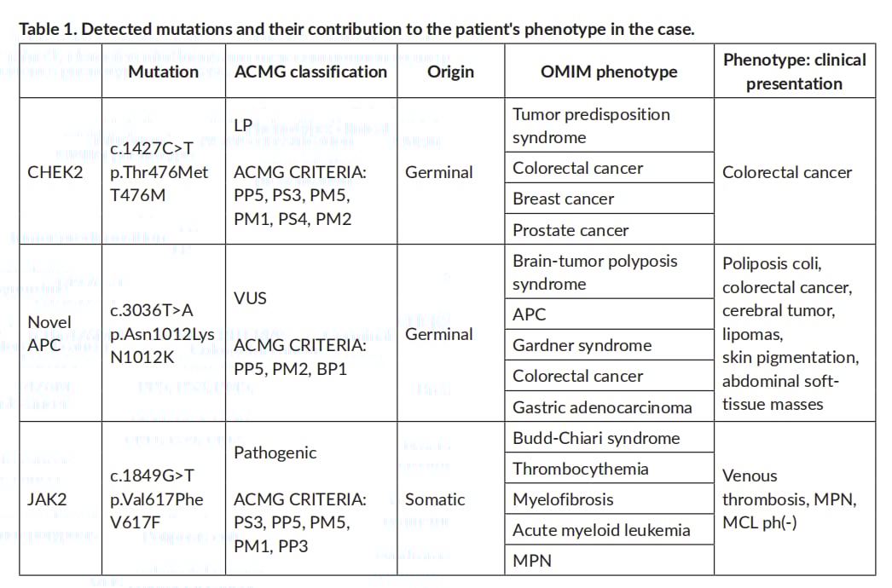This screenshot has height=588, width=892.
Task: Select the Venous thrombosis clinical presentation cell
Action: 789,499
